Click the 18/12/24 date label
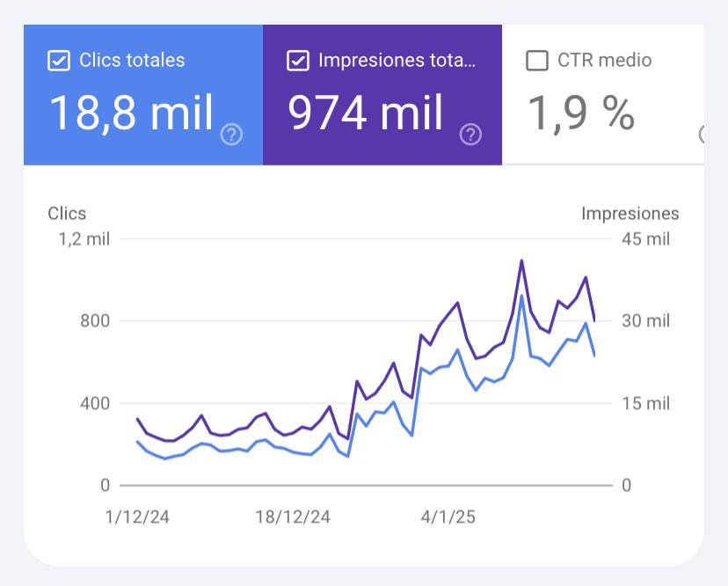728x586 pixels. tap(293, 516)
